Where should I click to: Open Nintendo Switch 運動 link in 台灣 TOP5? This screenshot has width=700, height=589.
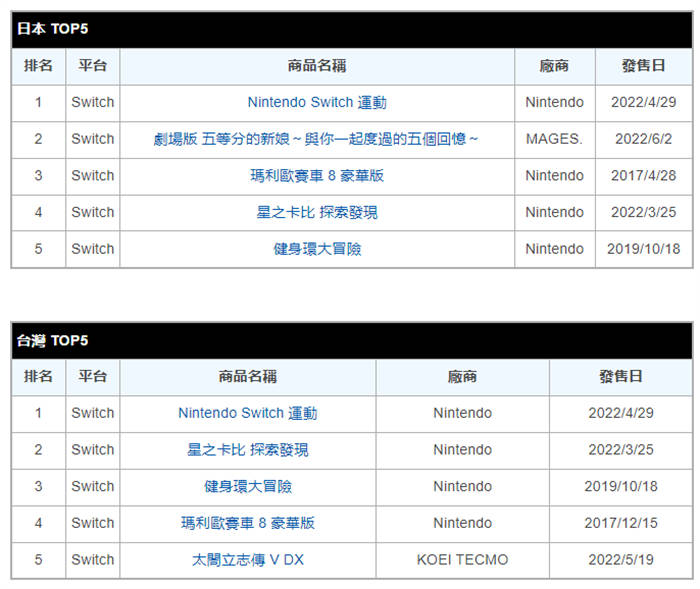248,413
